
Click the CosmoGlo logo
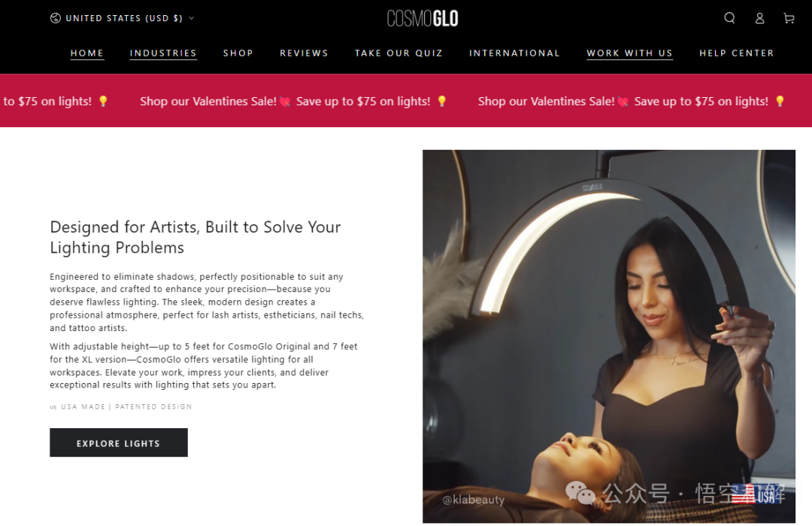click(x=422, y=19)
